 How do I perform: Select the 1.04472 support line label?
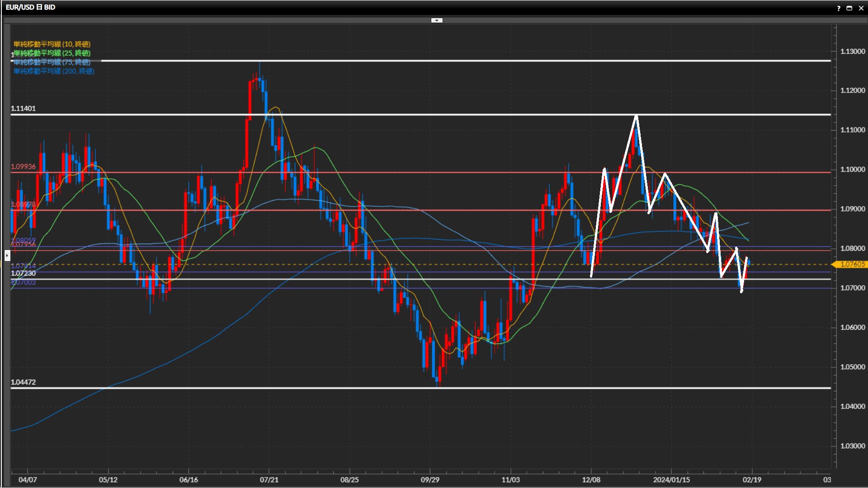point(23,382)
